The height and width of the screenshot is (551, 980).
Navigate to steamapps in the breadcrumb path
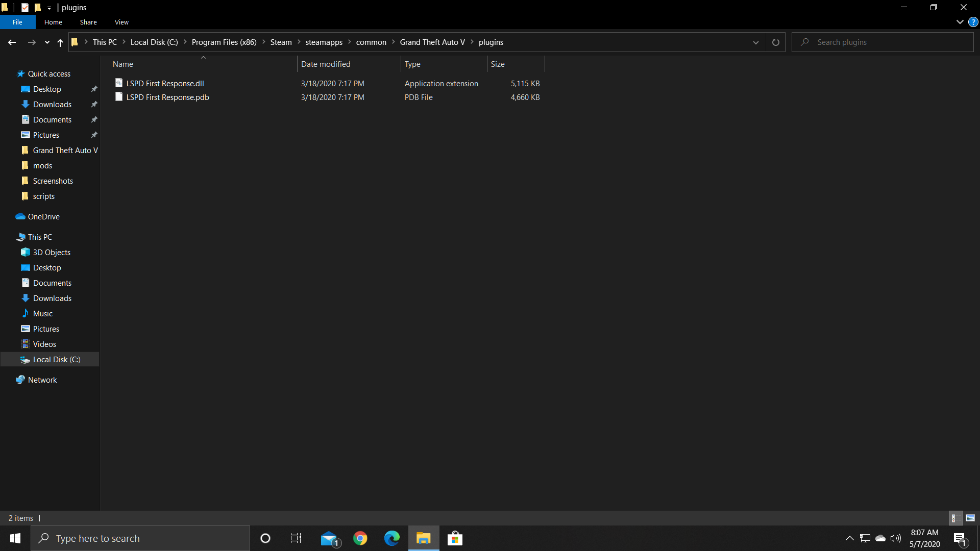(x=324, y=42)
